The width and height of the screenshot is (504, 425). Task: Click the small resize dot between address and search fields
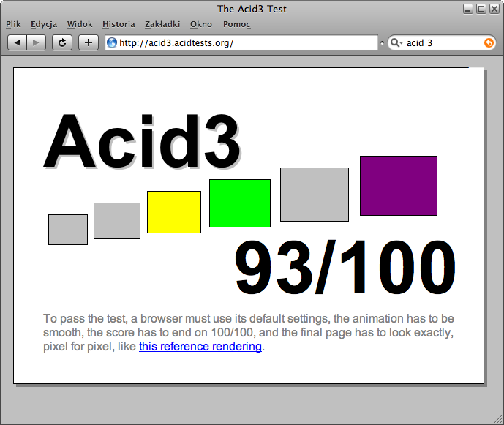coord(382,42)
